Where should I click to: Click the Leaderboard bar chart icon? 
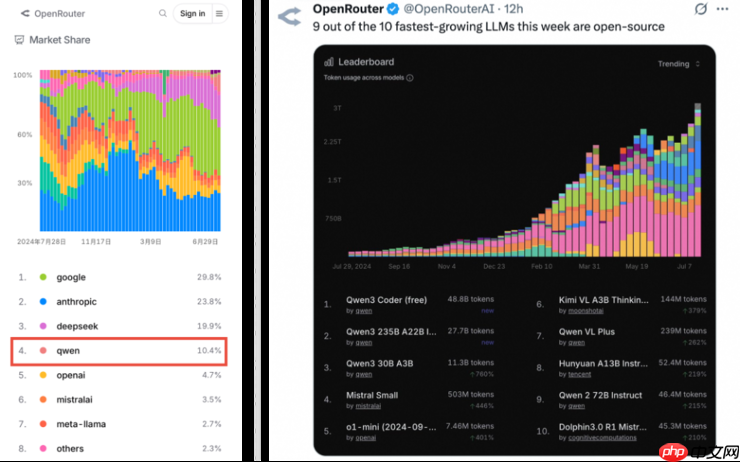[329, 62]
